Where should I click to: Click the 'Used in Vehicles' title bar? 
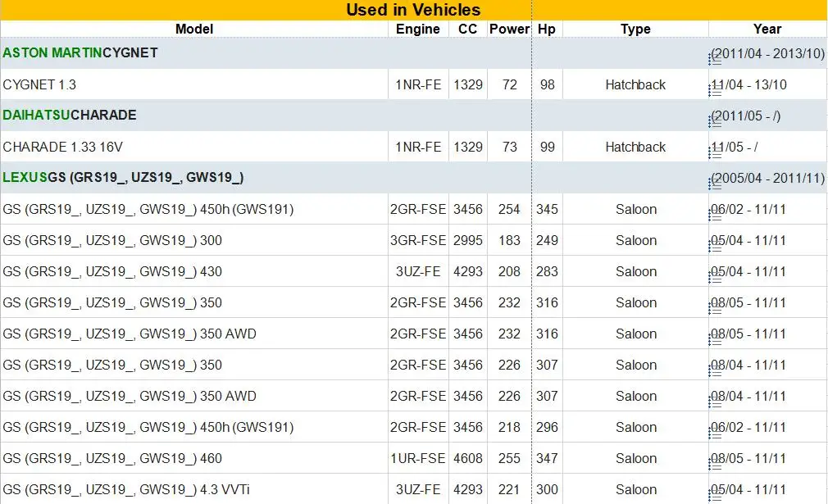(413, 10)
